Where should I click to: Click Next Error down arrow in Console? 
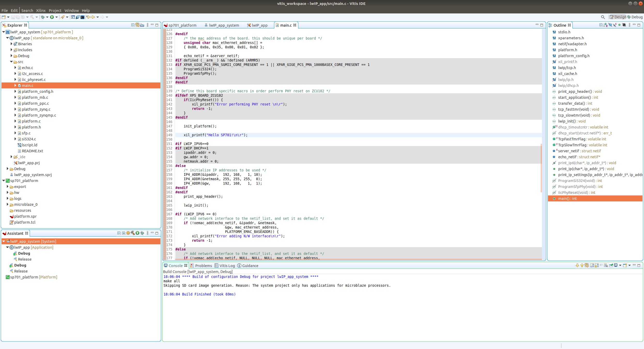coord(577,265)
